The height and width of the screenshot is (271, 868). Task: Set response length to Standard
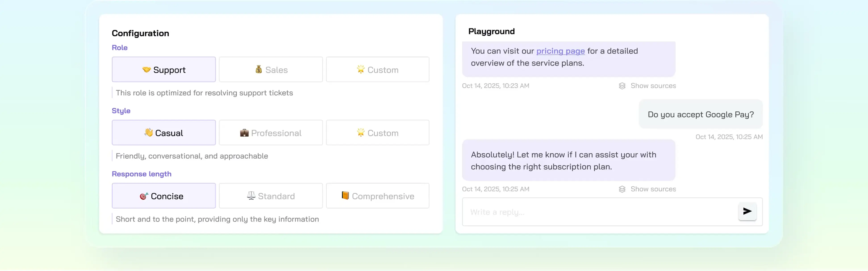[271, 196]
